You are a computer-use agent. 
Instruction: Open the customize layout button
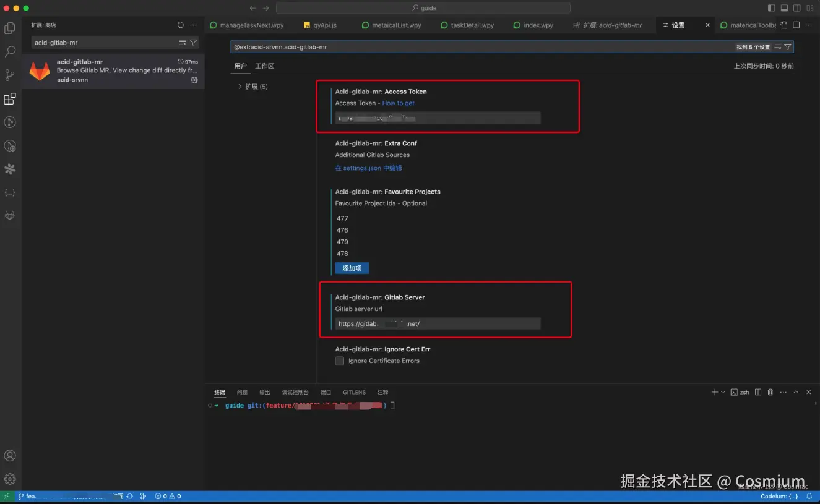tap(810, 8)
